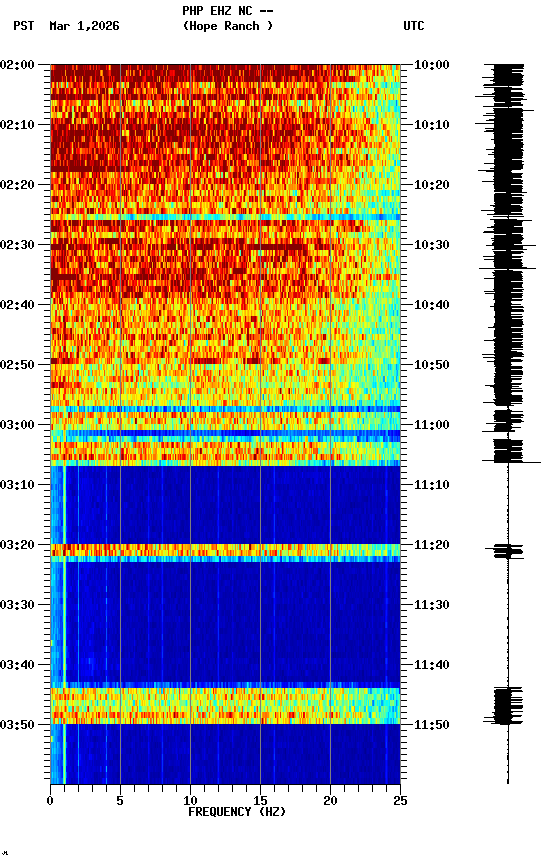Click the station title 'PHP EHZ NC --'
Screen dimensions: 552x864
(x=228, y=10)
